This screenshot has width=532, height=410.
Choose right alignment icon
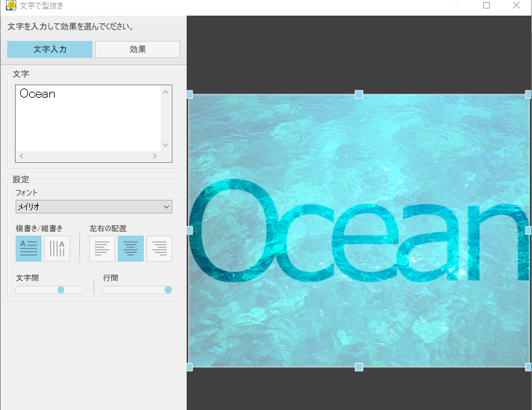click(x=159, y=249)
